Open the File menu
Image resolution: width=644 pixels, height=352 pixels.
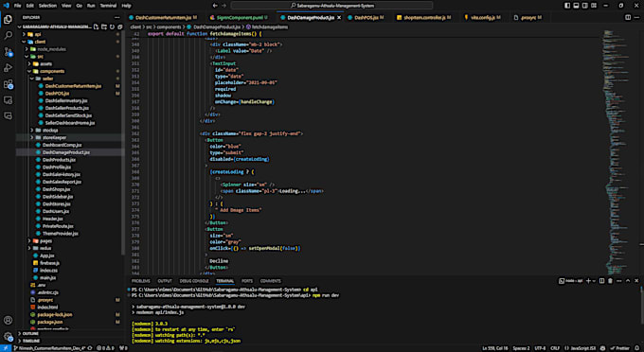(17, 6)
